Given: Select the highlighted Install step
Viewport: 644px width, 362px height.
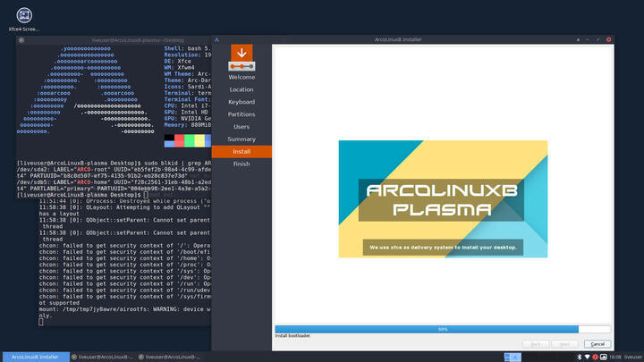Looking at the screenshot, I should point(241,151).
